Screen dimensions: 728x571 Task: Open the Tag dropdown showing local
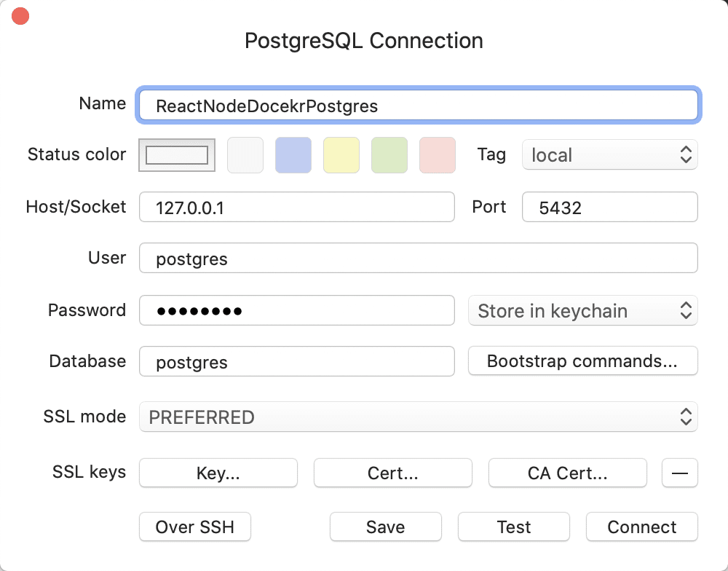pos(609,154)
